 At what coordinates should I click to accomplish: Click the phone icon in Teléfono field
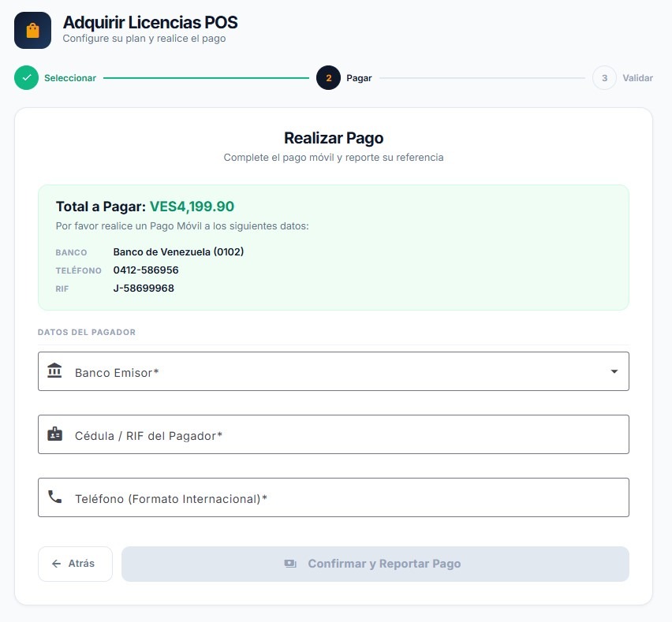[54, 497]
